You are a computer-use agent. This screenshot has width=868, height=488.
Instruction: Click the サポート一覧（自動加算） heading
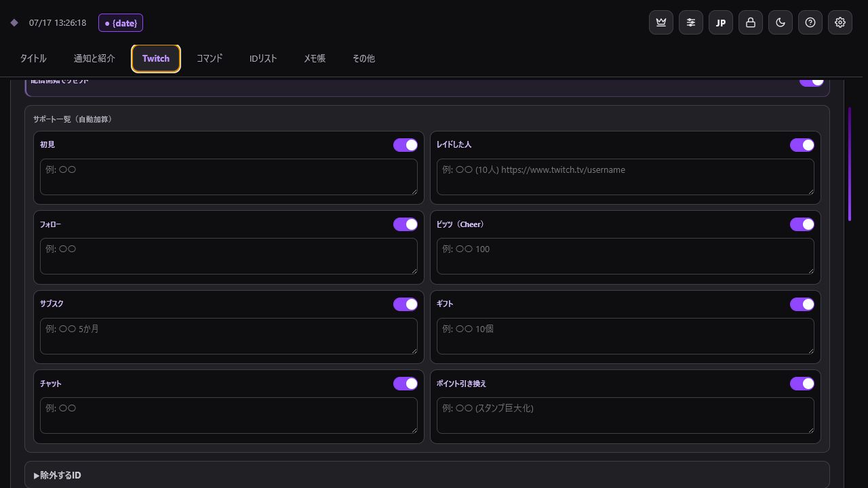tap(73, 119)
